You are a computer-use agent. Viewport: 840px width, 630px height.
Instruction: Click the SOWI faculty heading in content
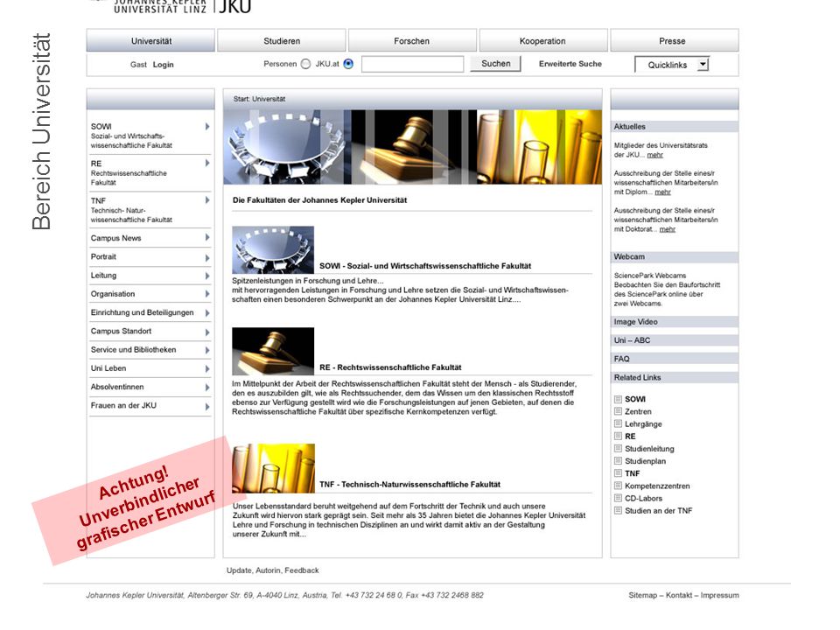click(x=425, y=266)
